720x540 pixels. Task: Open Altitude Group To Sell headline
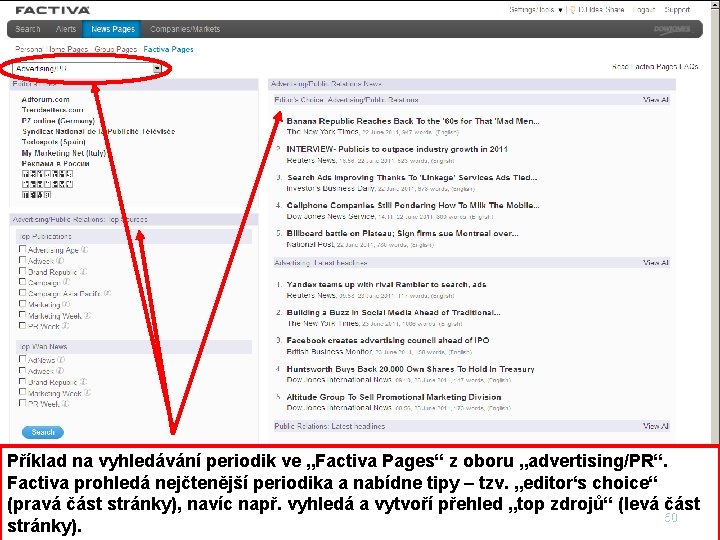394,397
